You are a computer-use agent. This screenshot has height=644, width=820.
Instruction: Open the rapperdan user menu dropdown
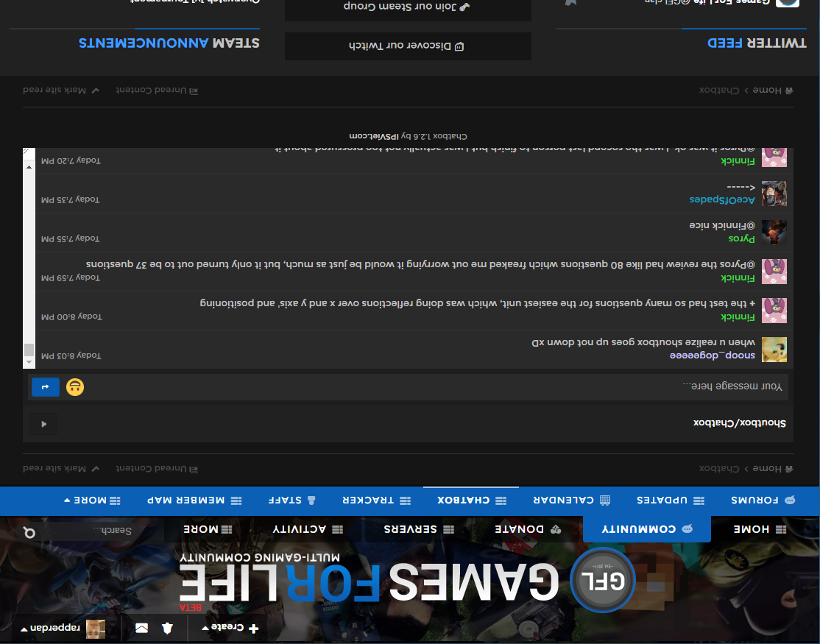[x=50, y=628]
